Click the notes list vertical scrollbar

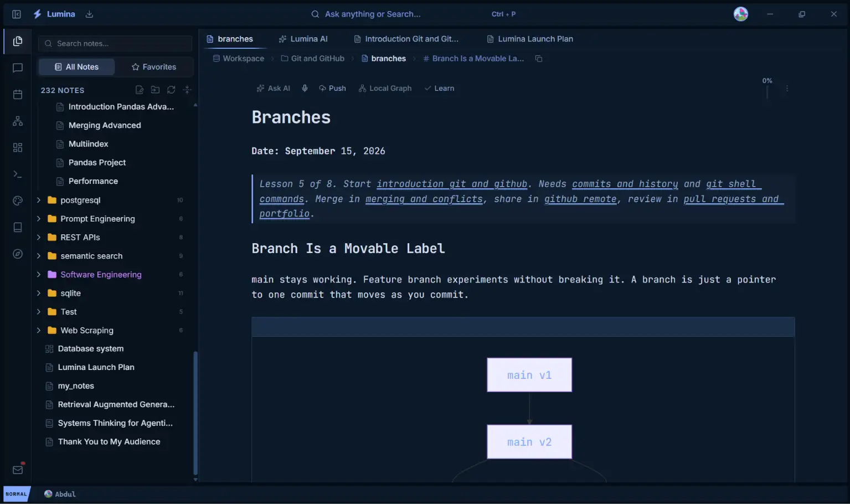[195, 413]
